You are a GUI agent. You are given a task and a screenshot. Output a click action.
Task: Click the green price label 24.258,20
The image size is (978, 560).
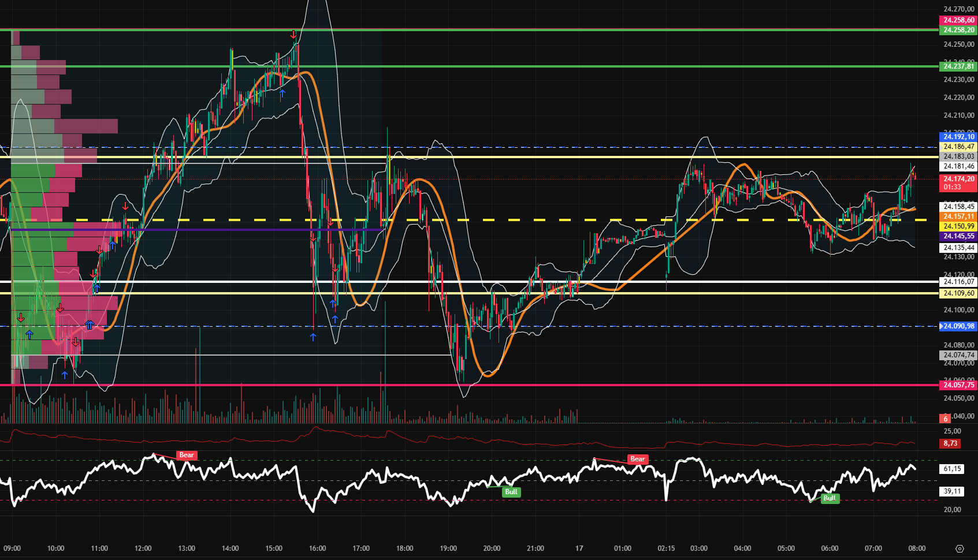957,30
